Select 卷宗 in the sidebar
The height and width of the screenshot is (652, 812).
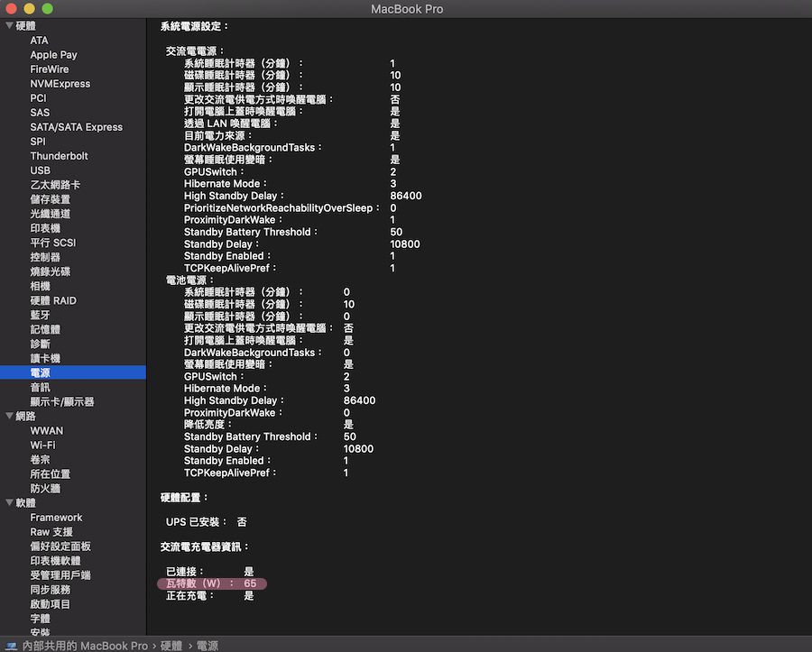click(41, 460)
